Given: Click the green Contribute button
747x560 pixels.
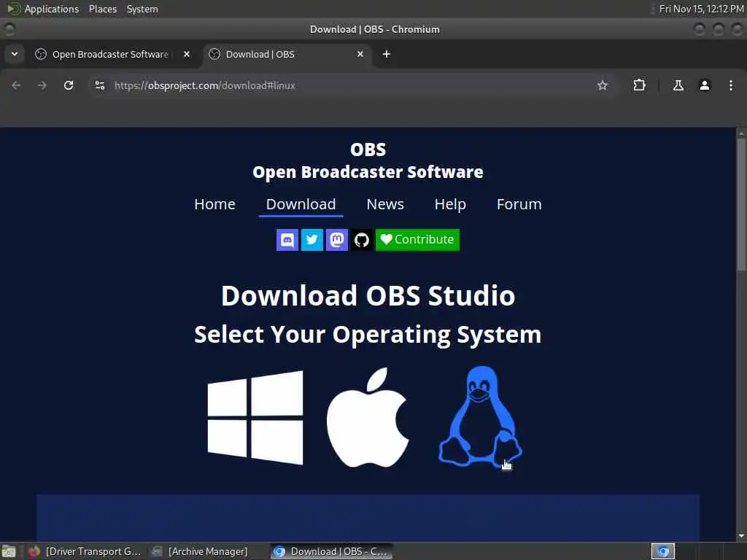Looking at the screenshot, I should 417,239.
